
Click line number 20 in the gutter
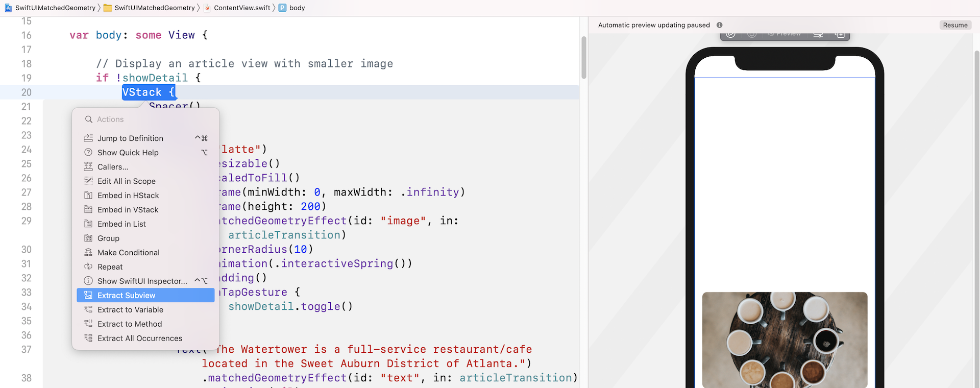27,92
